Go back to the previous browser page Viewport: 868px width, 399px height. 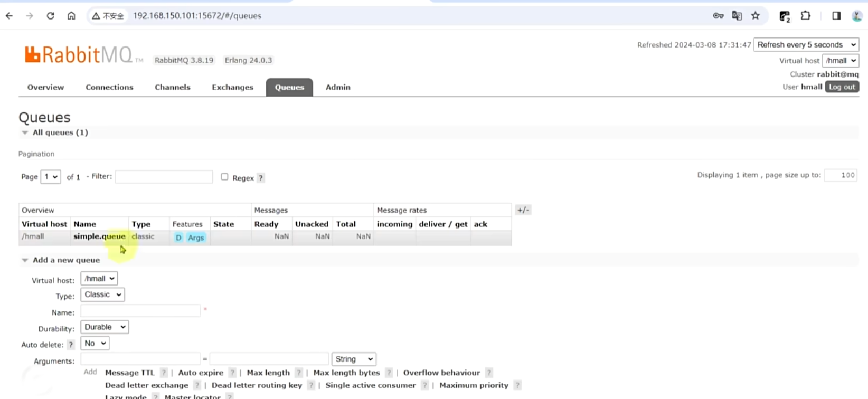point(9,16)
